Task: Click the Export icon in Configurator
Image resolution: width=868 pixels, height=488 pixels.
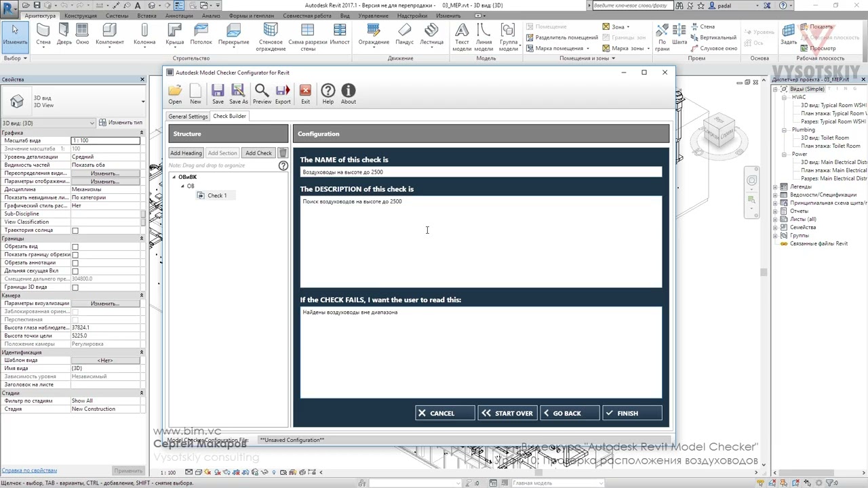Action: (283, 94)
